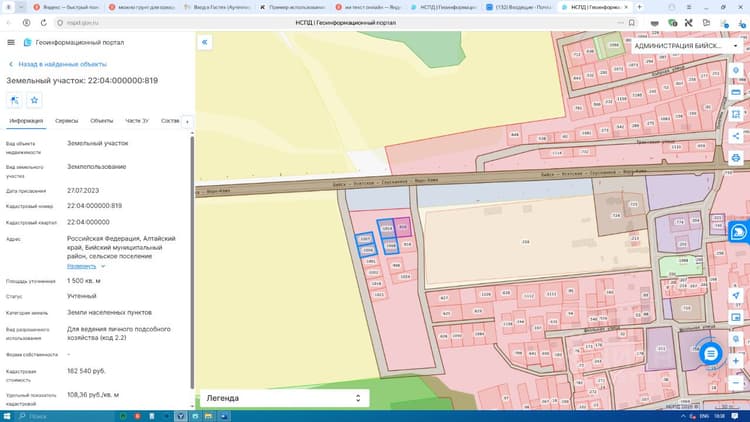Bookmark this page in browser

(x=632, y=22)
